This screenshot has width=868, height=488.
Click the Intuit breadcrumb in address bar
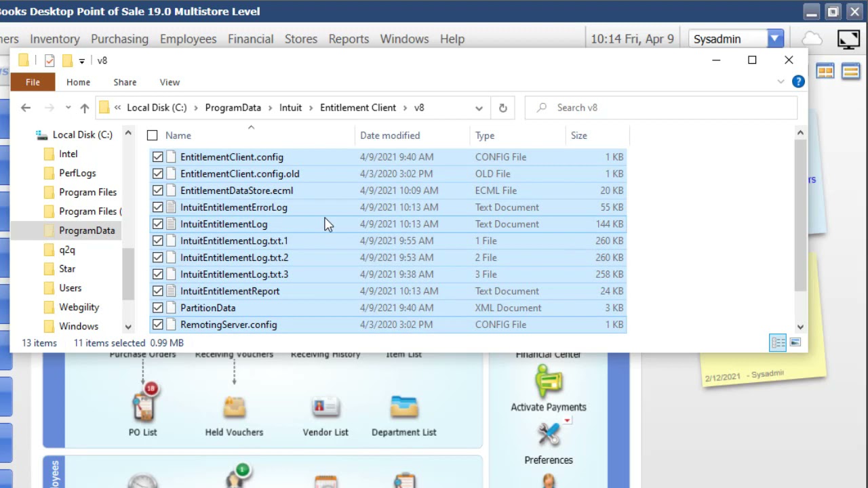pyautogui.click(x=290, y=108)
